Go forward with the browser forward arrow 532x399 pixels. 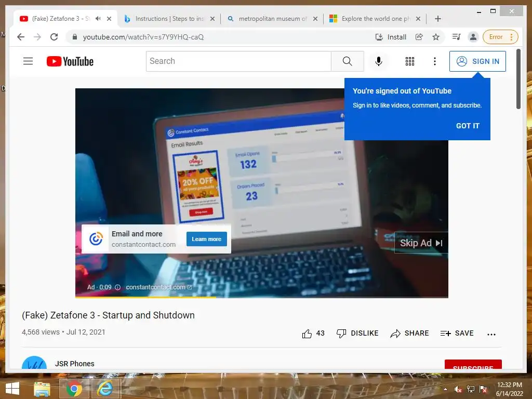[37, 37]
